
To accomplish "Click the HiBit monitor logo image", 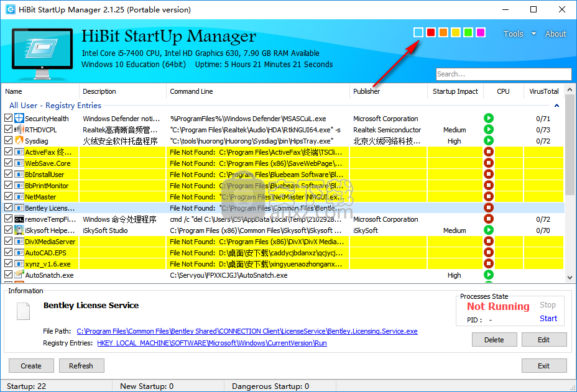I will [42, 53].
